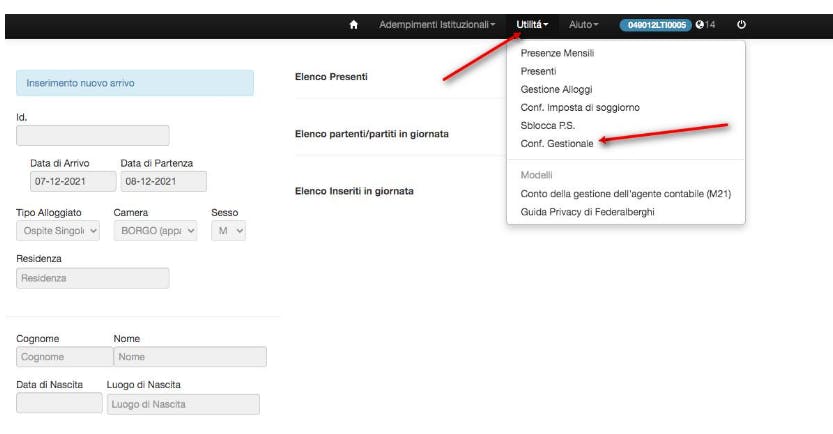Collapse the Utilità menu
This screenshot has width=833, height=434.
[x=532, y=24]
